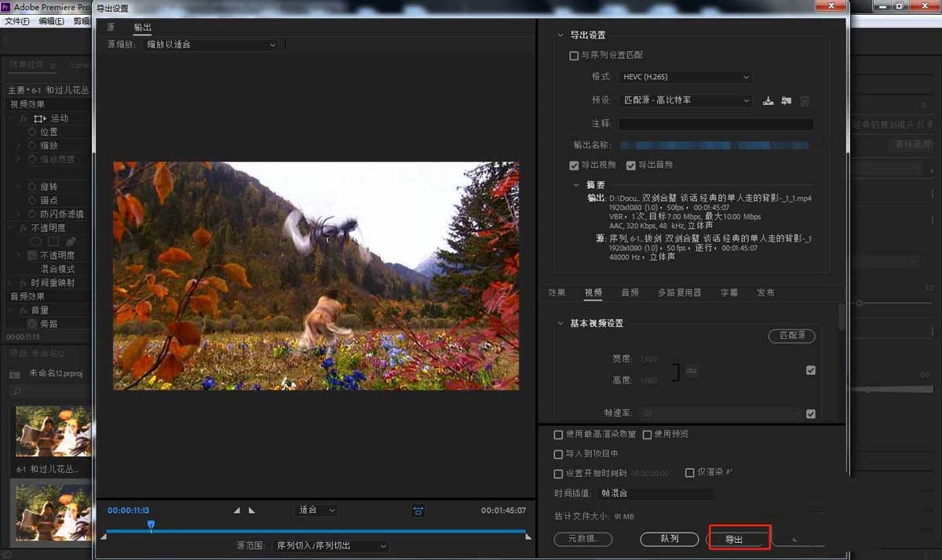Image resolution: width=942 pixels, height=560 pixels.
Task: Select the 6-1 clip thumbnail in project panel
Action: pos(50,430)
